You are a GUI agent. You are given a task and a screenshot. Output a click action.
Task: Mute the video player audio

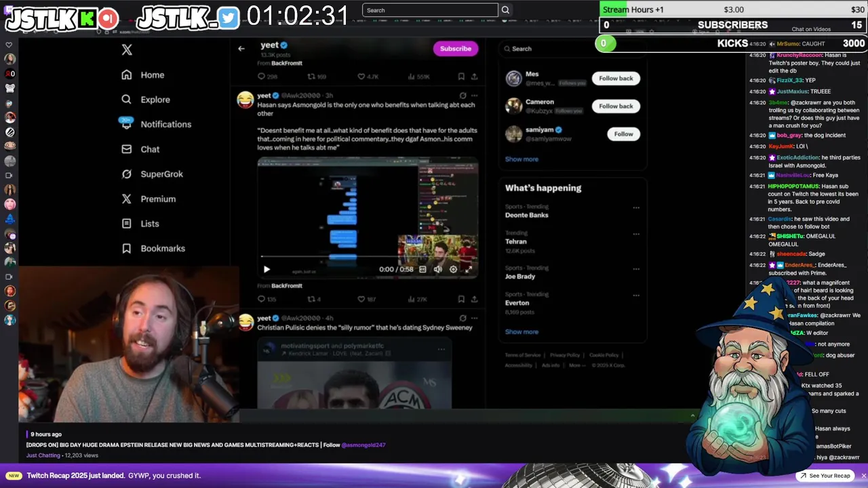(438, 270)
